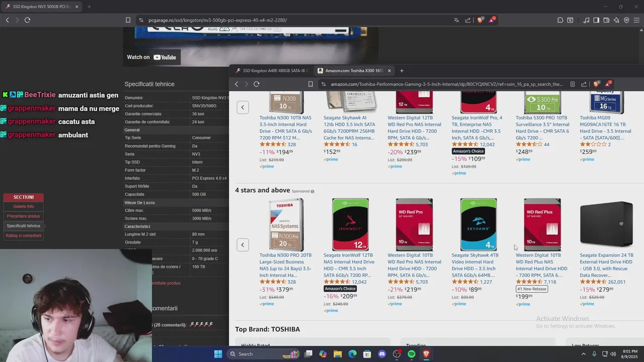Open Brave Rewards triangle icon in pcgarage window
This screenshot has width=644, height=362.
pos(492,20)
